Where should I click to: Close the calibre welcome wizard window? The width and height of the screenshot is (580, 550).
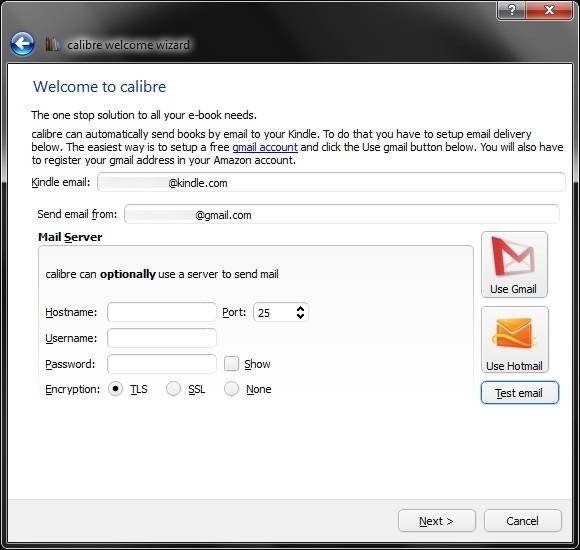point(549,10)
